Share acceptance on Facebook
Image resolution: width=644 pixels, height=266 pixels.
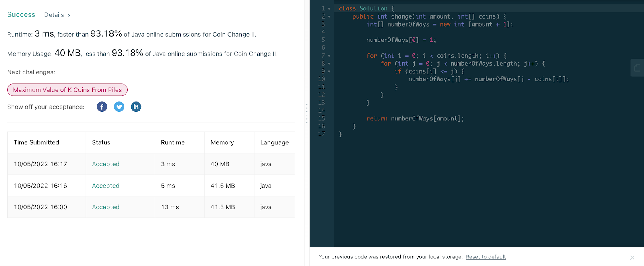click(102, 107)
